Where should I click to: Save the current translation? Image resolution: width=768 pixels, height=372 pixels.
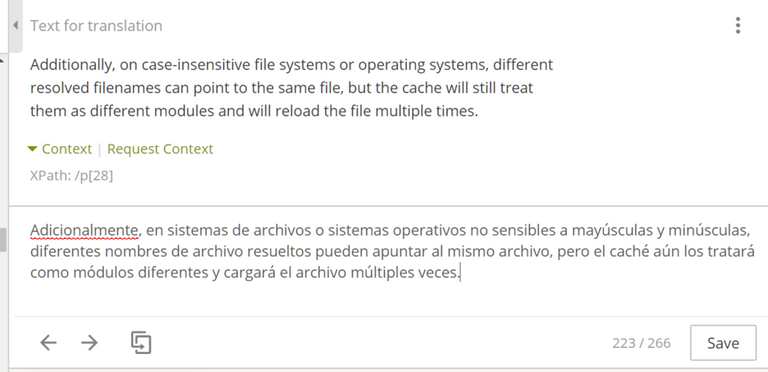coord(723,343)
